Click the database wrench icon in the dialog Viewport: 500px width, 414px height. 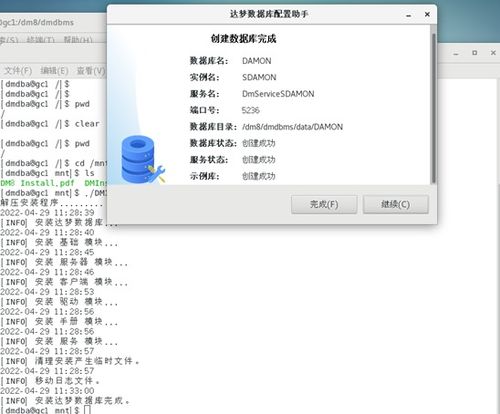143,159
